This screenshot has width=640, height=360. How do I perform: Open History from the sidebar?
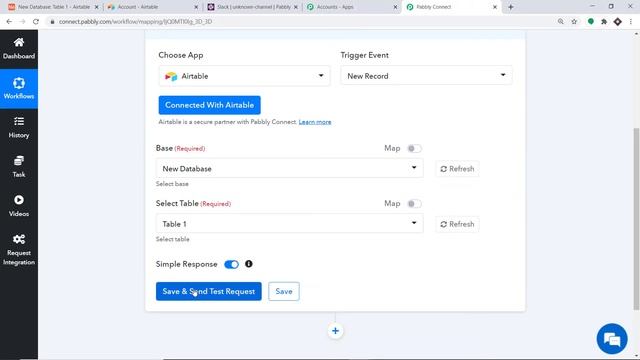coord(19,128)
